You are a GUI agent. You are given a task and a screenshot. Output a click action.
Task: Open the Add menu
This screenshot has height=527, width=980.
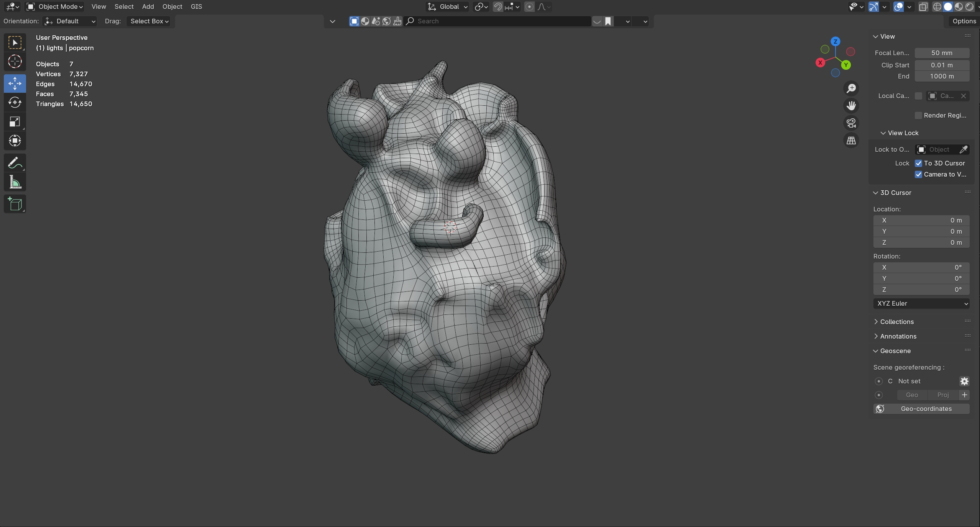(x=148, y=7)
